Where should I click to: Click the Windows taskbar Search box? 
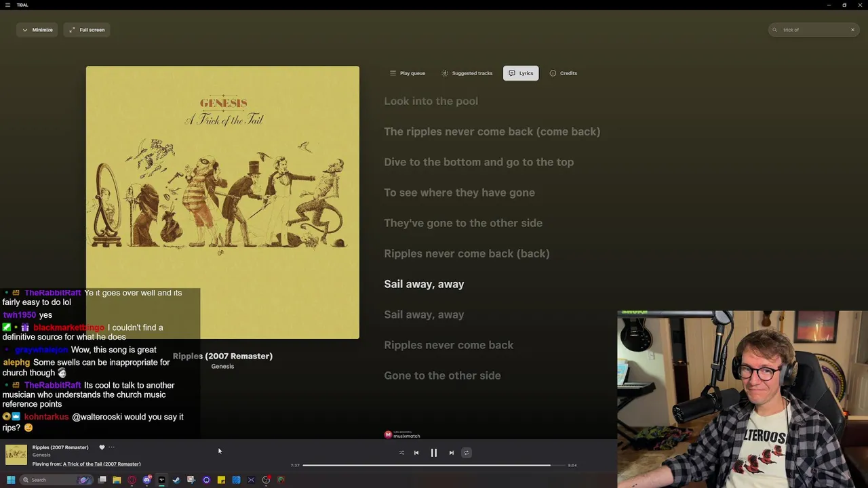pyautogui.click(x=56, y=480)
